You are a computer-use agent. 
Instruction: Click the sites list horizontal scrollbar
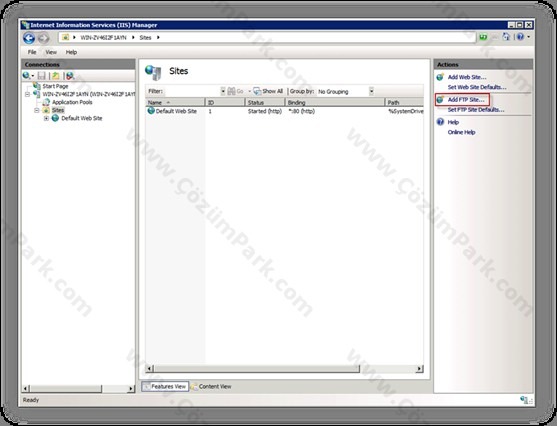click(284, 369)
